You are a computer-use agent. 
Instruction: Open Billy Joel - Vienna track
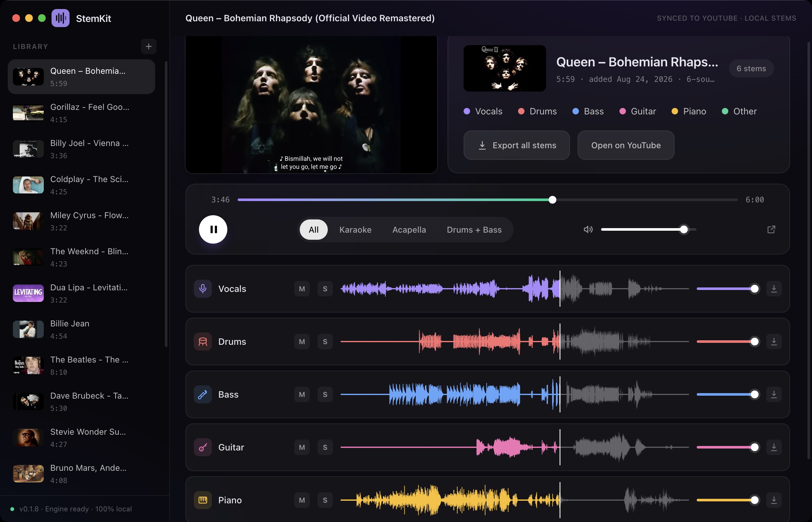click(81, 149)
